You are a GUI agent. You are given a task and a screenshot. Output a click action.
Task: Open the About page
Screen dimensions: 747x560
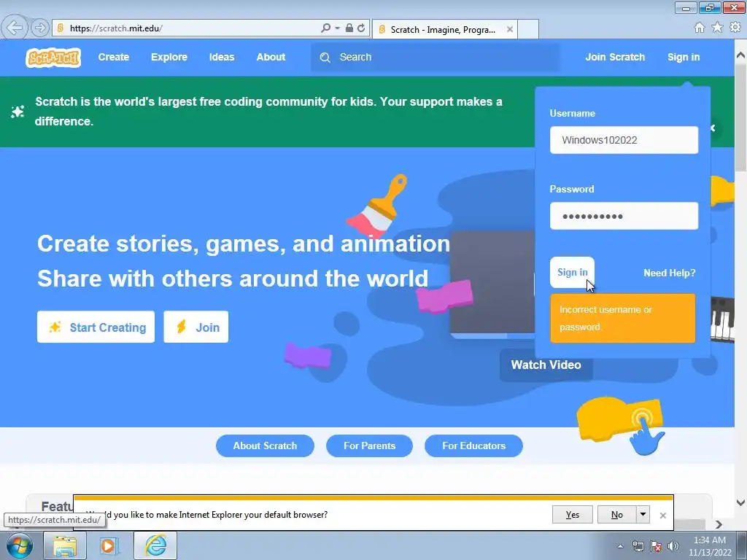pos(271,57)
